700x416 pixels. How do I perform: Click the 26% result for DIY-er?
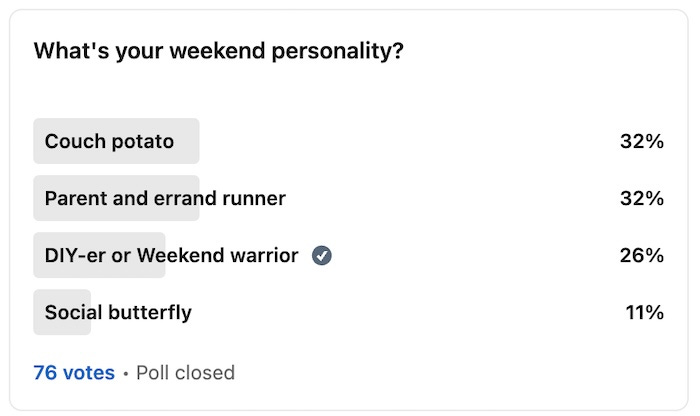click(642, 255)
